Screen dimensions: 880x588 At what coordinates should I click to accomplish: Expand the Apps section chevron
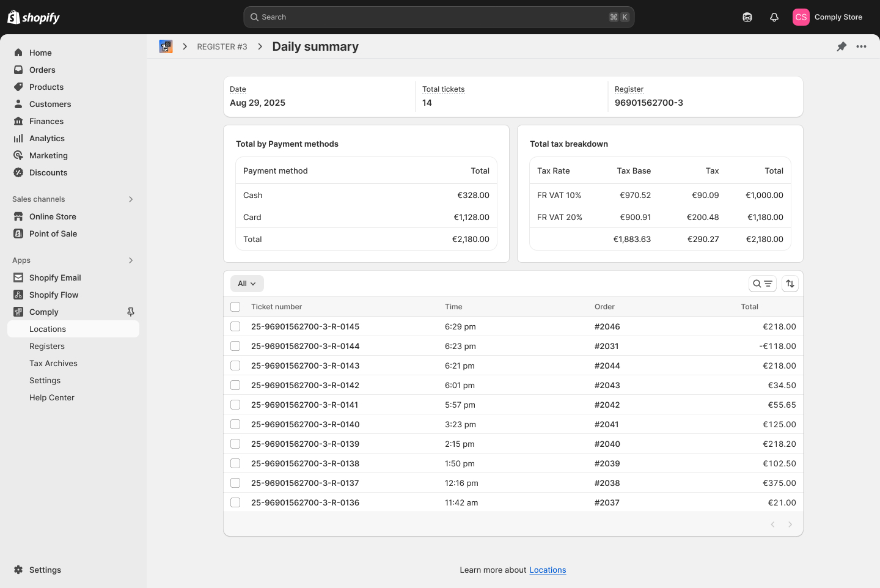tap(131, 260)
